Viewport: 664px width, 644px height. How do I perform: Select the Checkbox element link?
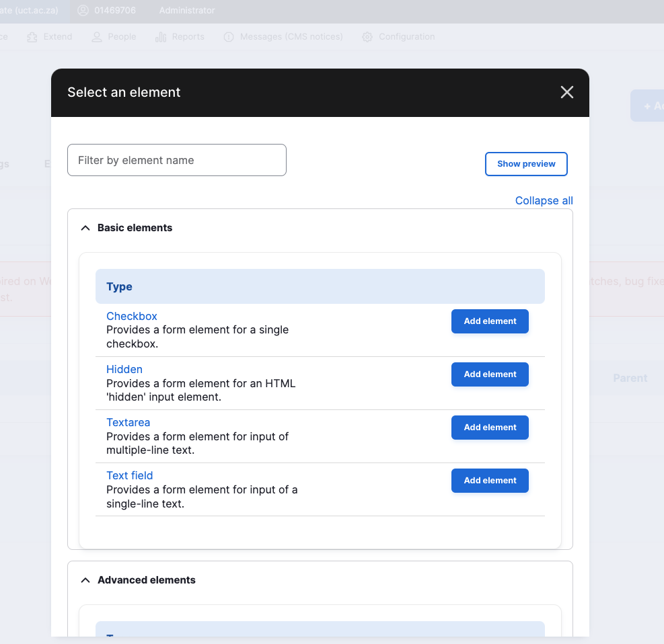click(131, 316)
